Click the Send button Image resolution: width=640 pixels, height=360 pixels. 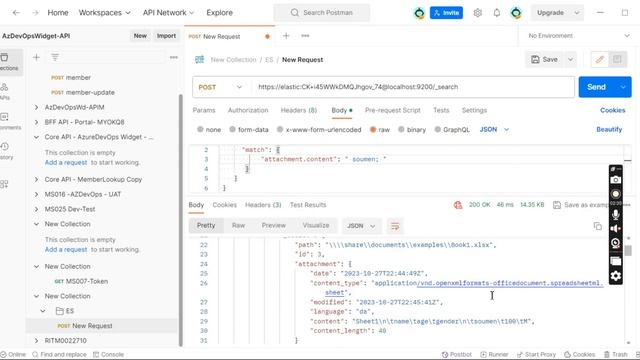click(596, 87)
